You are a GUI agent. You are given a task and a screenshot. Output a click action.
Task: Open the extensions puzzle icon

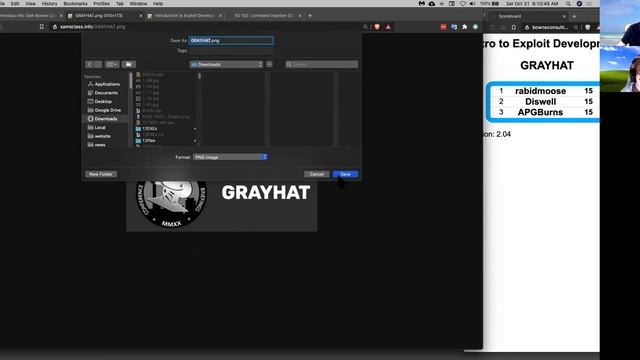pos(464,27)
